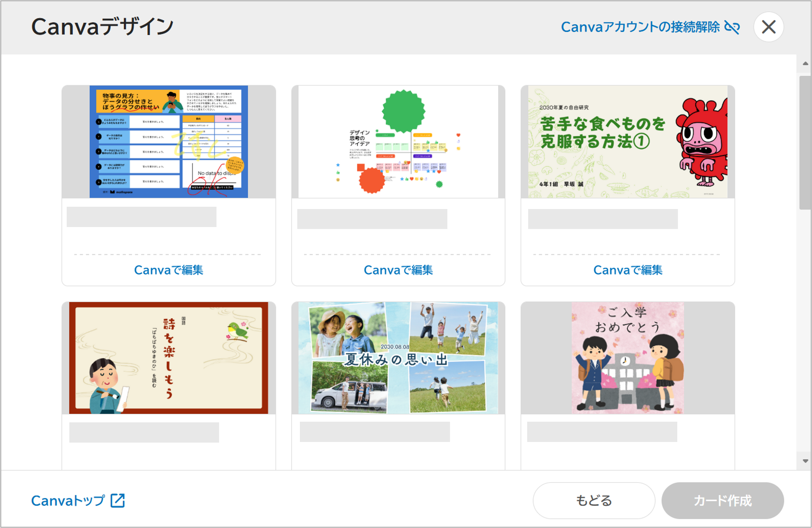Click Canvaアカウントの接続解除 link text

click(640, 27)
